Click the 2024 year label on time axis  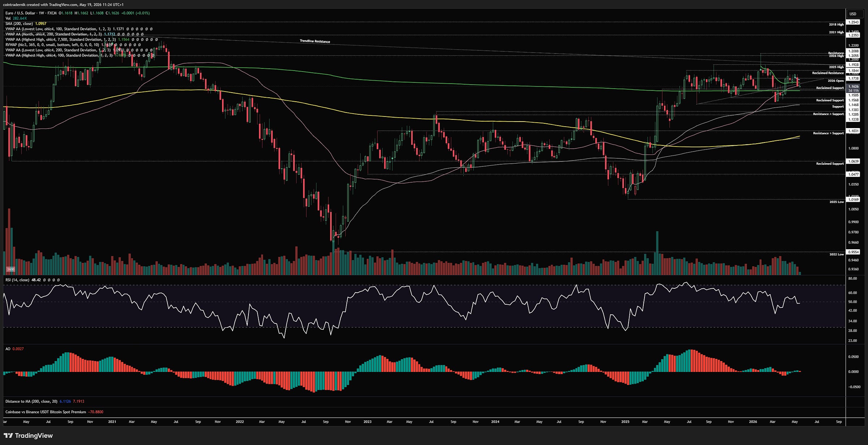click(495, 421)
